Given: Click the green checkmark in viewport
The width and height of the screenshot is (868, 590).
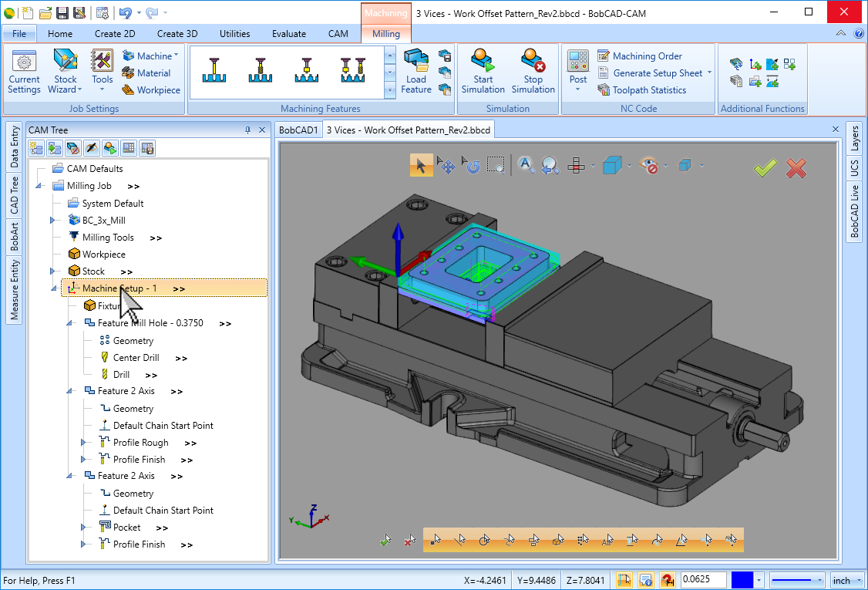Looking at the screenshot, I should point(765,168).
